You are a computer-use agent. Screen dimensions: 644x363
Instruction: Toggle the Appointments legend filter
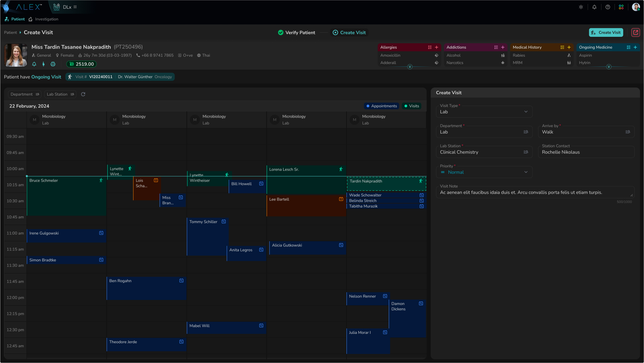pos(381,106)
